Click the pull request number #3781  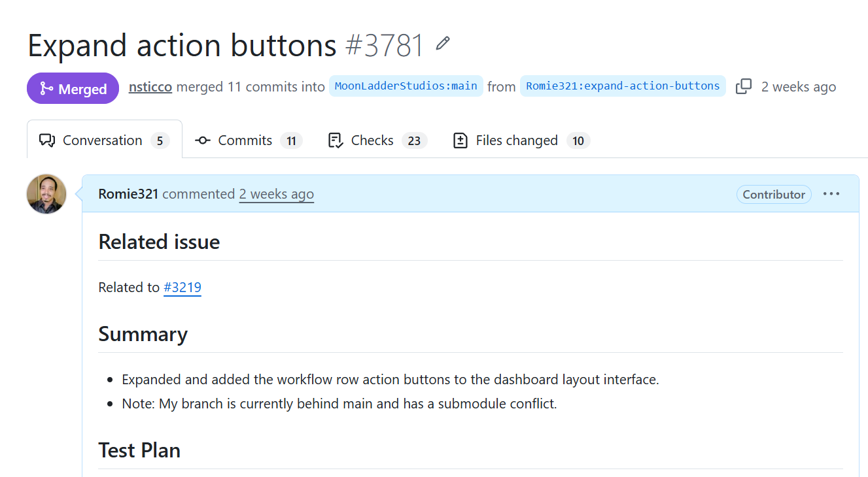tap(385, 45)
